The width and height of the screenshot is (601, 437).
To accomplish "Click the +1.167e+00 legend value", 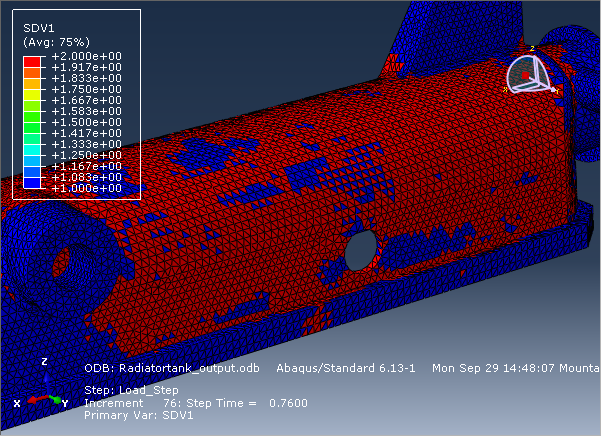I will [87, 166].
